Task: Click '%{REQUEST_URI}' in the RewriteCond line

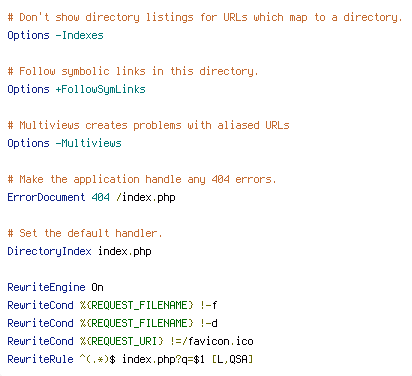Action: (122, 341)
